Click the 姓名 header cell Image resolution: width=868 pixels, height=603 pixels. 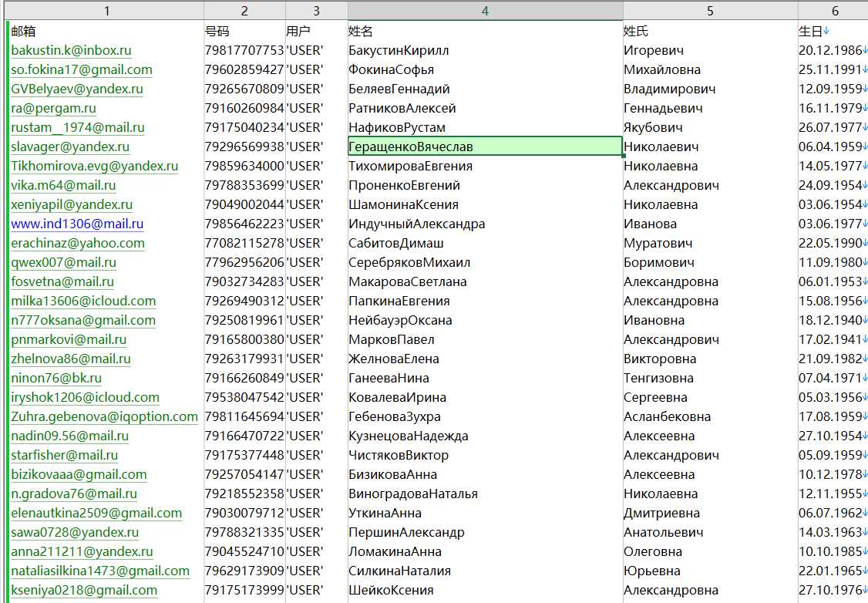click(x=485, y=31)
